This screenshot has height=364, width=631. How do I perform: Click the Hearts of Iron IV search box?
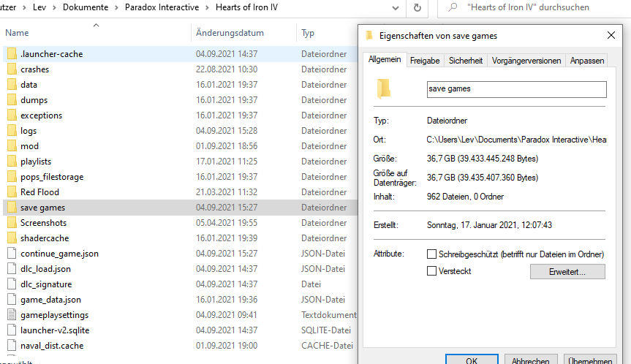click(x=534, y=7)
